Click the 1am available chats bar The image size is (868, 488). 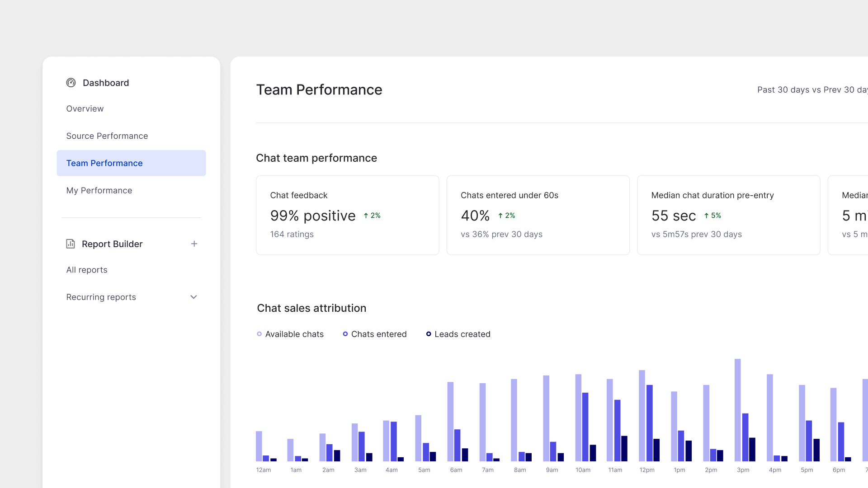click(290, 450)
